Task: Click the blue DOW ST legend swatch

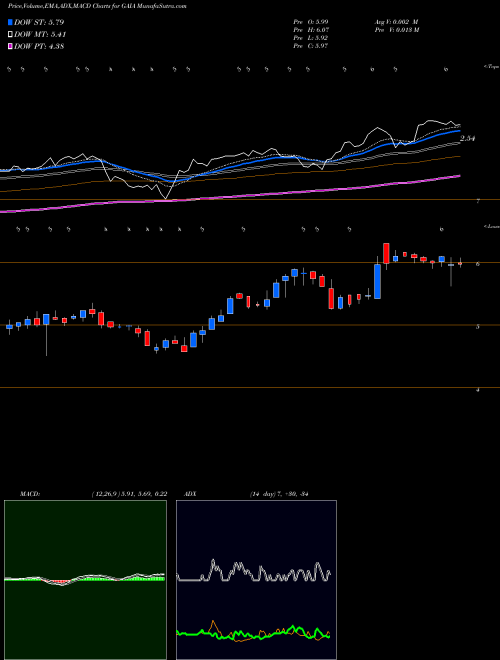Action: pos(11,22)
